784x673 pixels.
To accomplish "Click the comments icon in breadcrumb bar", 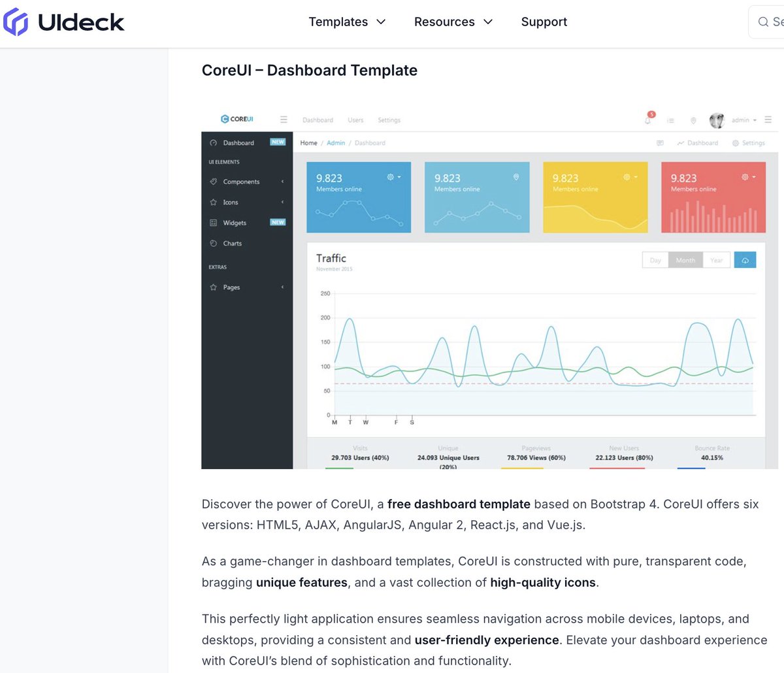I will pos(660,143).
